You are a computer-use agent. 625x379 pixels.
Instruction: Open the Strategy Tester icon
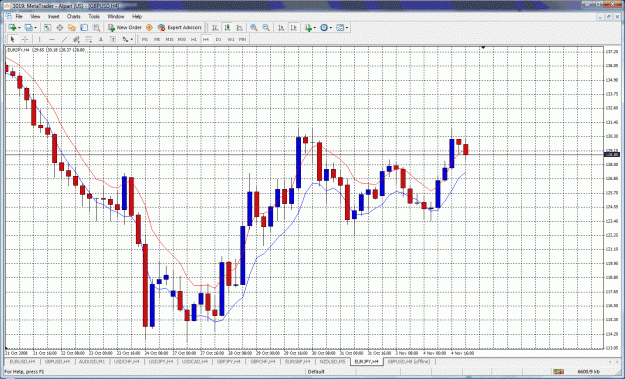tap(96, 27)
